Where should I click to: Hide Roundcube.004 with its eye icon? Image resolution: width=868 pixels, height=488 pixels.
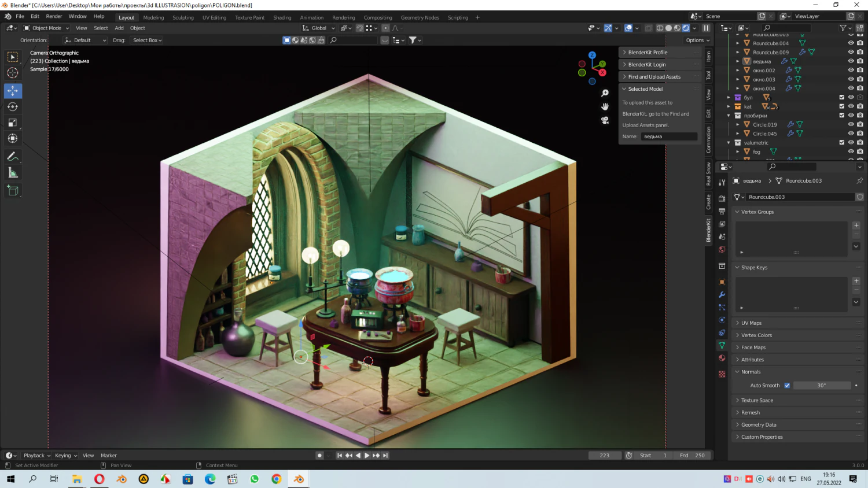851,43
